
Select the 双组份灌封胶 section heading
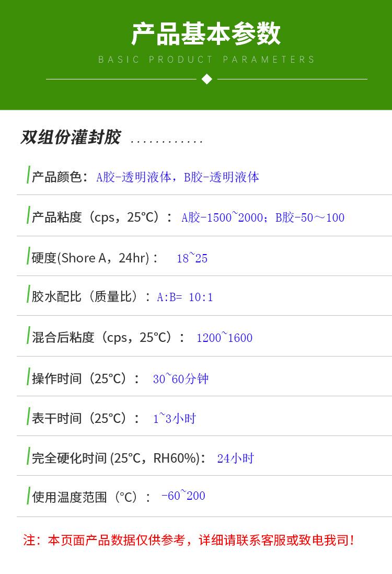tap(71, 137)
